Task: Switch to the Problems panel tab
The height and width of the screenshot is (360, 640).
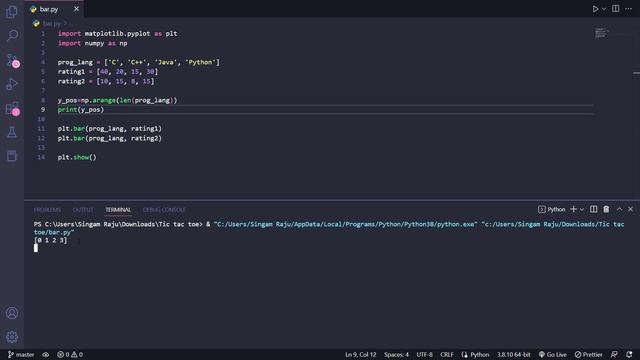Action: tap(47, 210)
